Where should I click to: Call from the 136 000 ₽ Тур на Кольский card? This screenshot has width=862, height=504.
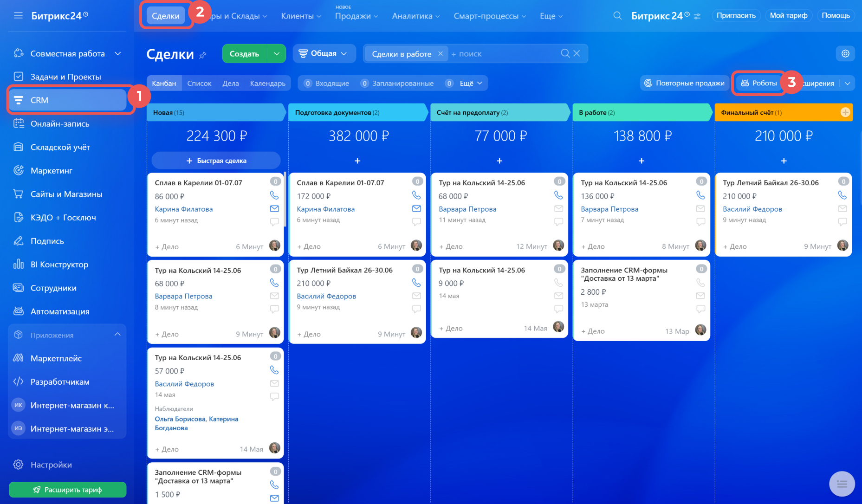coord(700,195)
